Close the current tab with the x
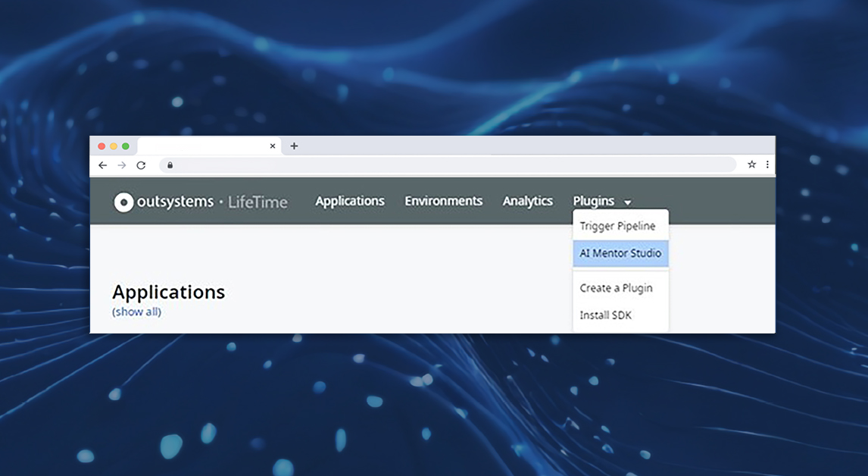Image resolution: width=868 pixels, height=476 pixels. tap(273, 146)
